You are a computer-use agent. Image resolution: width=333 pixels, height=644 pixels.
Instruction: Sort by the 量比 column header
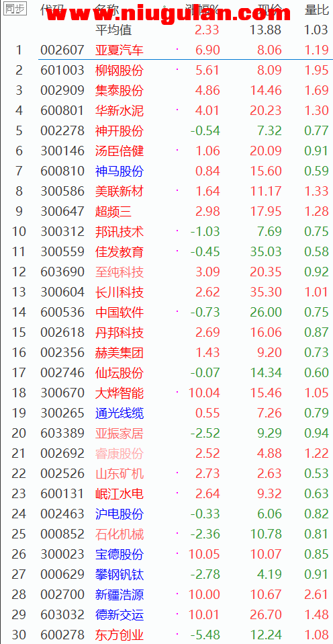(317, 9)
